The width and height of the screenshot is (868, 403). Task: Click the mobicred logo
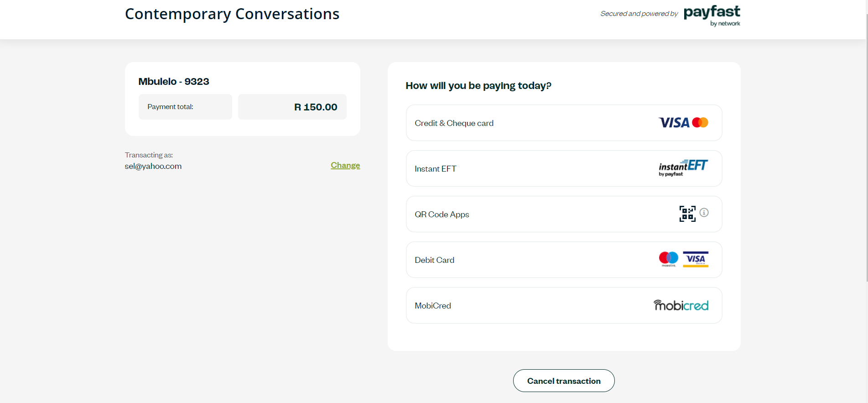pyautogui.click(x=681, y=305)
